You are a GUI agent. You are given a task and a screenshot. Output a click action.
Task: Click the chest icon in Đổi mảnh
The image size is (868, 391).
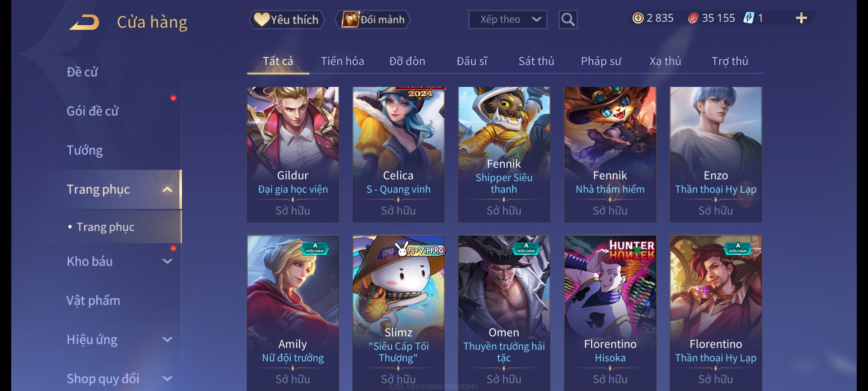pos(350,19)
